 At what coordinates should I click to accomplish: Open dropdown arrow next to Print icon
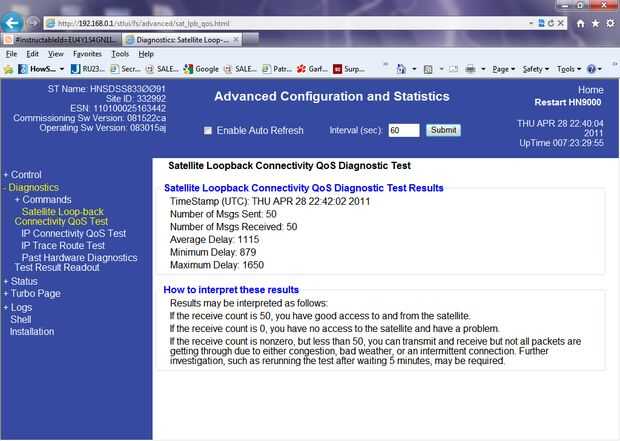point(483,69)
